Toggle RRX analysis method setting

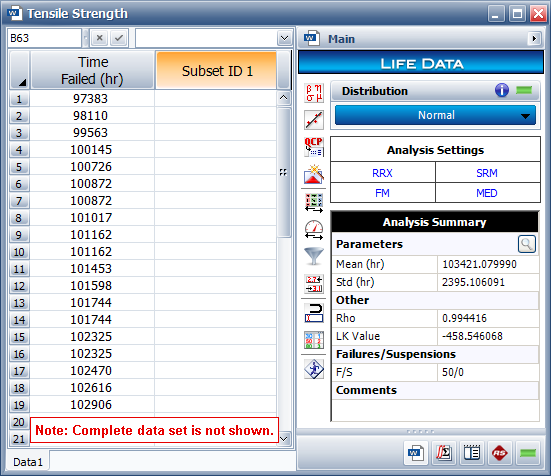point(382,173)
